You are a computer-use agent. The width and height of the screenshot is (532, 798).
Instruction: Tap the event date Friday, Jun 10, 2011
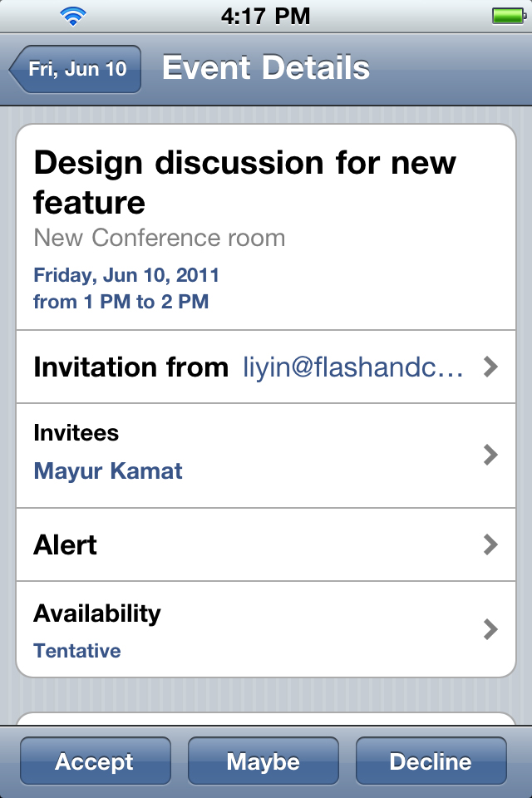pyautogui.click(x=126, y=275)
